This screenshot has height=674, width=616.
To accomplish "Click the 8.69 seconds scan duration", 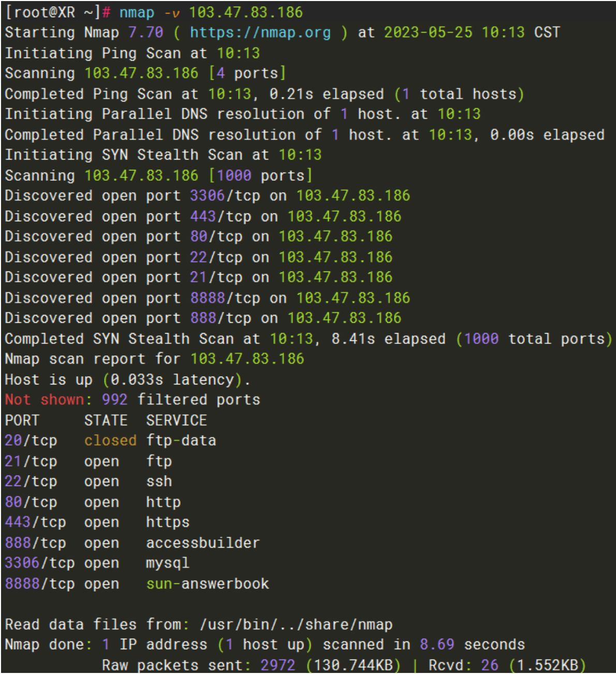I will click(x=437, y=644).
